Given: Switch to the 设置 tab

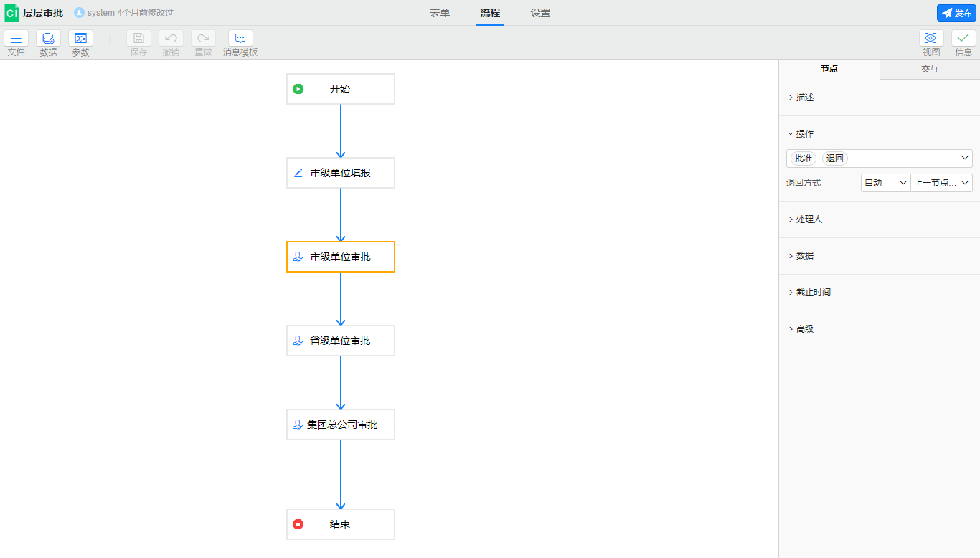Looking at the screenshot, I should click(x=540, y=13).
